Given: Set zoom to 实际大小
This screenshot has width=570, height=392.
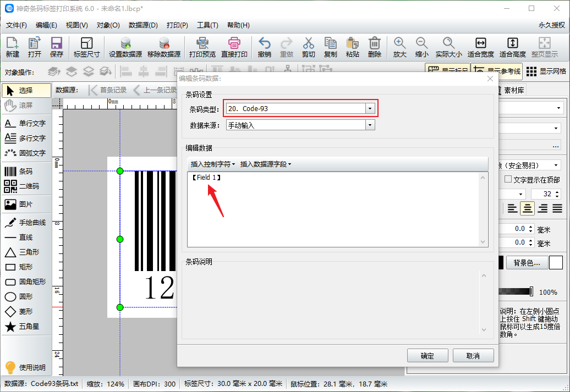Looking at the screenshot, I should coord(448,47).
